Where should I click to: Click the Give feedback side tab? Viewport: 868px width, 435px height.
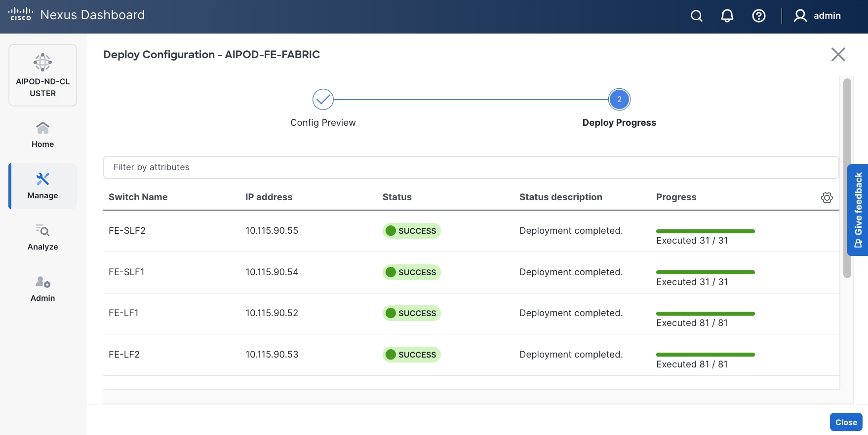coord(858,210)
